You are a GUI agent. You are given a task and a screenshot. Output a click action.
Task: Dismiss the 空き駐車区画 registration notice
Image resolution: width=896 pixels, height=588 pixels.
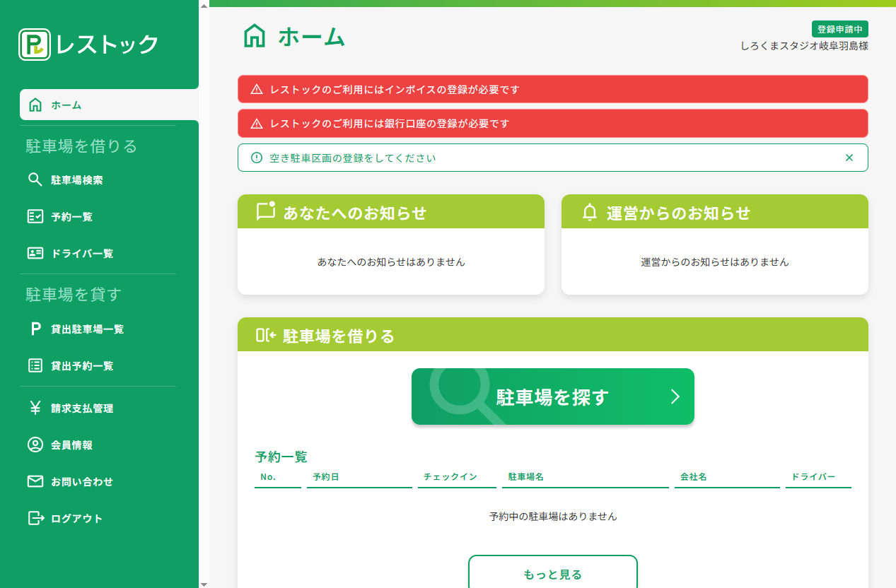[x=849, y=158]
